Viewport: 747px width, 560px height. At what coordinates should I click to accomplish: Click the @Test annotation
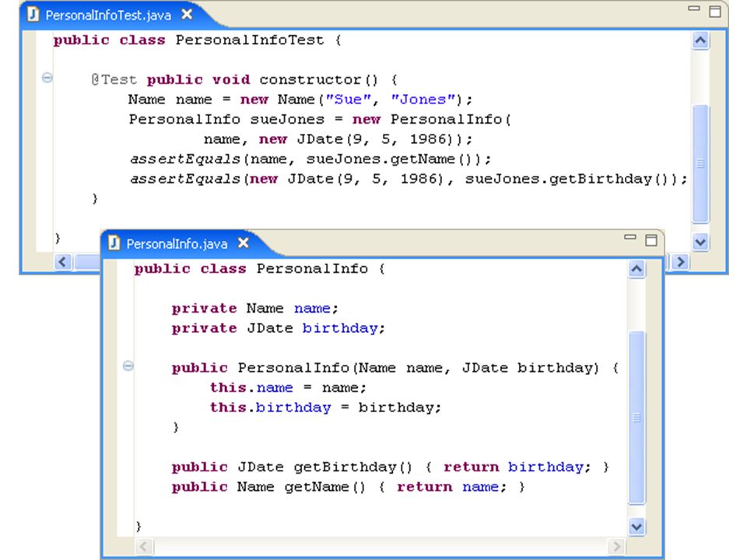pos(114,79)
